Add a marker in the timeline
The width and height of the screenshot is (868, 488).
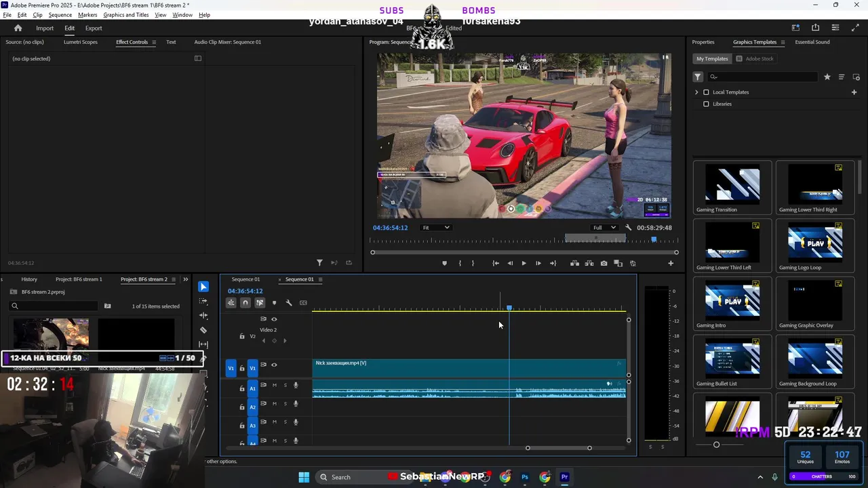(274, 303)
